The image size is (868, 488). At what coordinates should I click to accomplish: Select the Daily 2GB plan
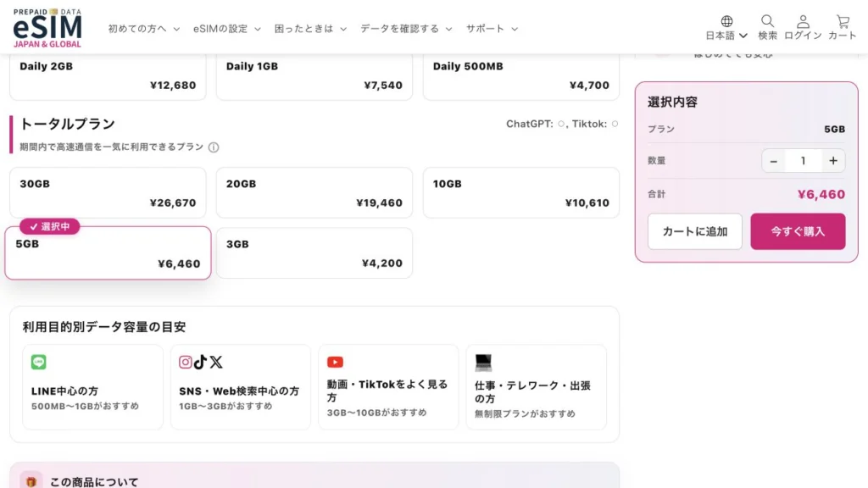click(108, 77)
